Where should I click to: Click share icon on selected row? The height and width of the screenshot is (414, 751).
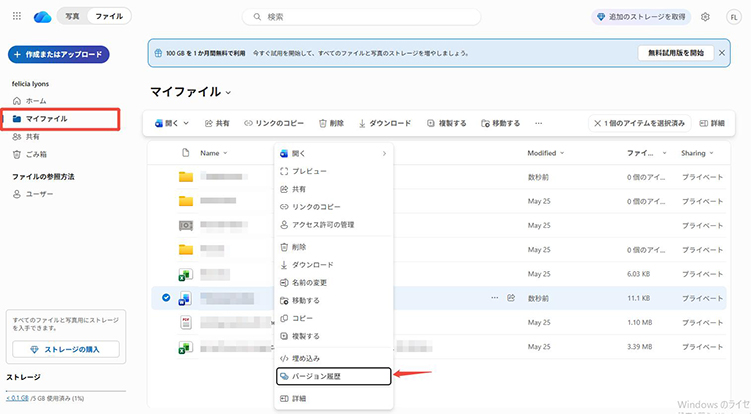(x=511, y=298)
